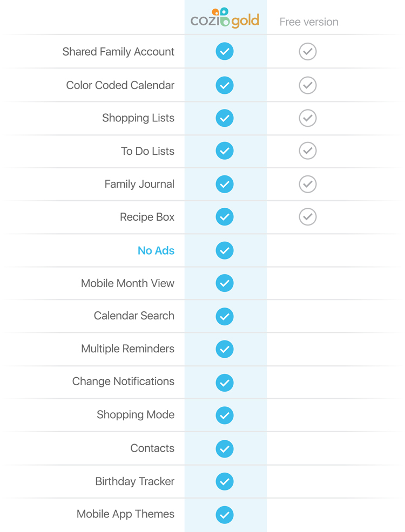Select the No Ads feature label
This screenshot has width=405, height=532.
pyautogui.click(x=156, y=250)
